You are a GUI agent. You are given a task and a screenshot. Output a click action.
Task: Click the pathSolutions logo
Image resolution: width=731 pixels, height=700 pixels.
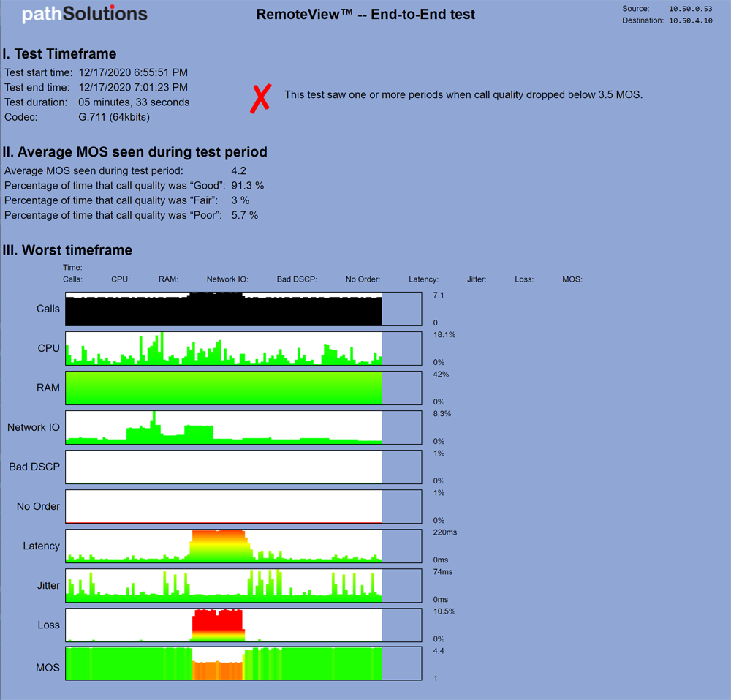coord(84,14)
